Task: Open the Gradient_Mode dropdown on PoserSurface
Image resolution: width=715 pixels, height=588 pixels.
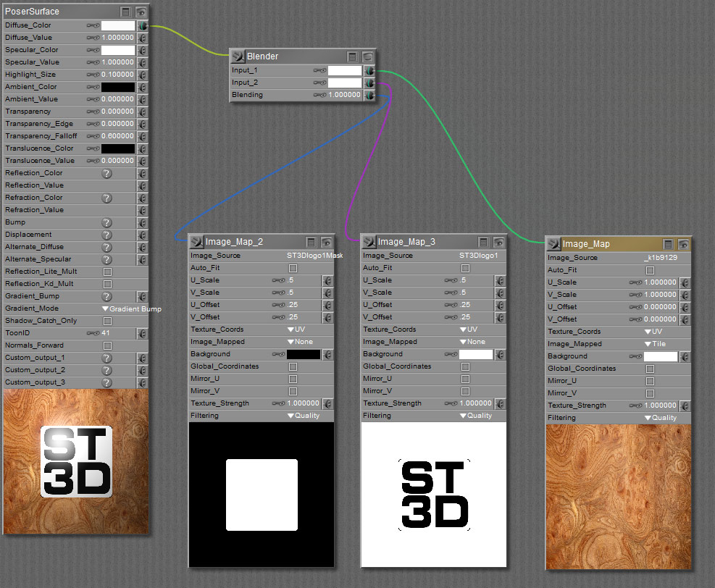Action: tap(131, 308)
